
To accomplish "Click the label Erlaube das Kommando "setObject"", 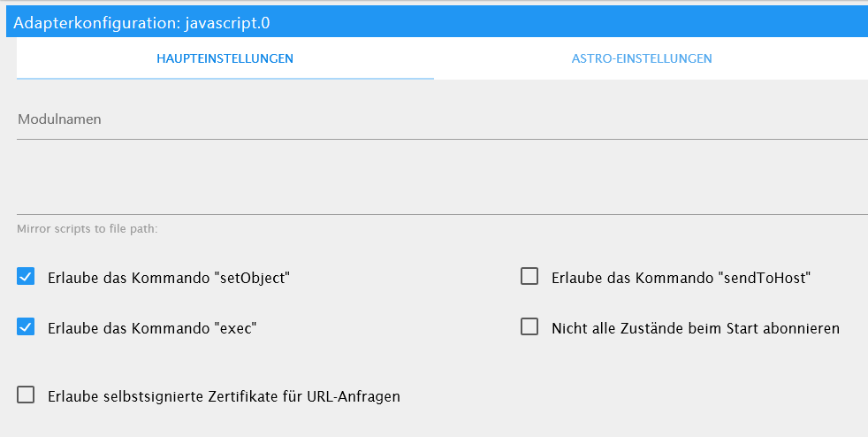I will [x=169, y=278].
